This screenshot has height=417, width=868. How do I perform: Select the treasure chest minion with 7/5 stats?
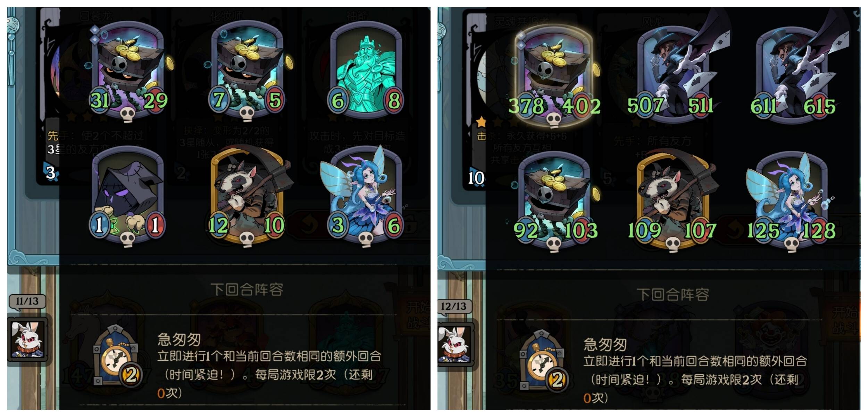(247, 71)
